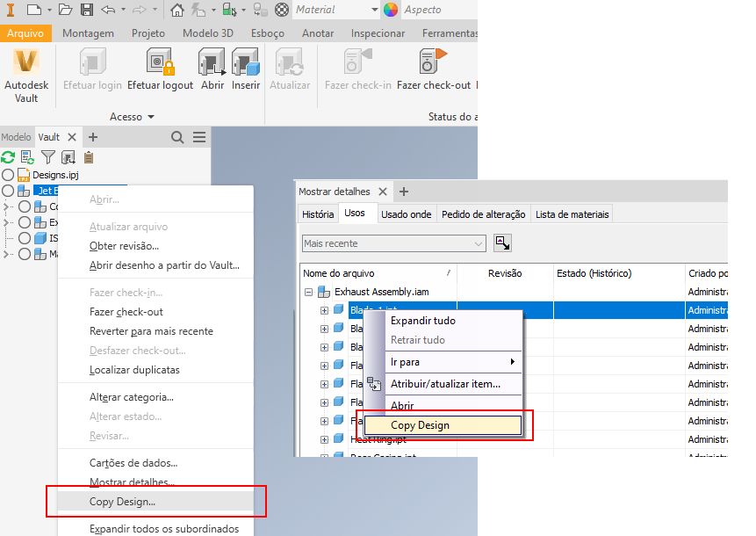Open the Modelo 3D ribbon tab
The height and width of the screenshot is (536, 756).
(208, 33)
